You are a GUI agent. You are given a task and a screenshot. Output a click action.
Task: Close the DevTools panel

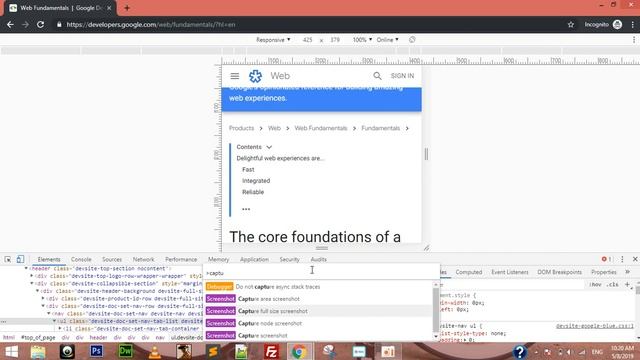click(x=635, y=259)
